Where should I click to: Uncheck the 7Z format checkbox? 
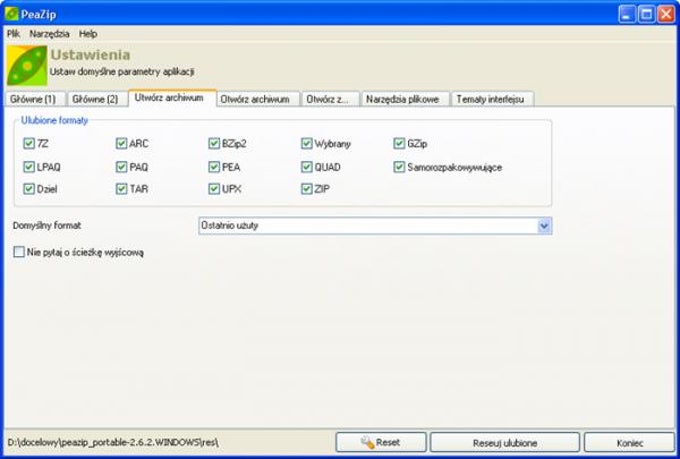point(29,143)
